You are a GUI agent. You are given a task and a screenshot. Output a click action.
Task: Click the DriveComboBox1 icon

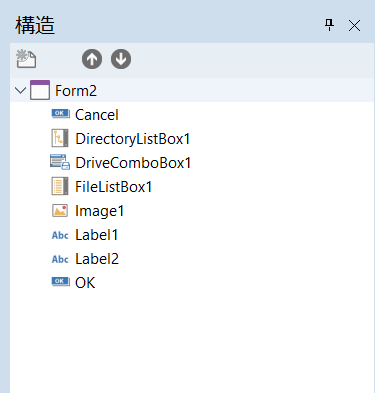(60, 162)
